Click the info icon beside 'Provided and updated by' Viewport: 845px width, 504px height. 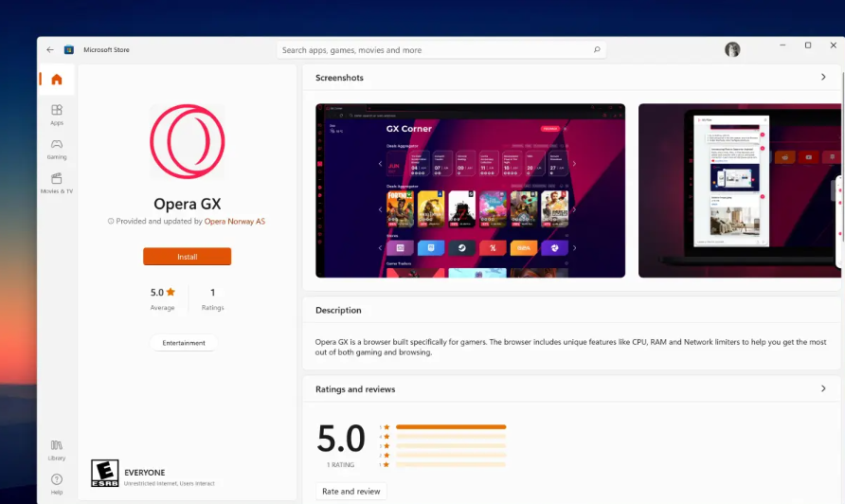pyautogui.click(x=111, y=221)
